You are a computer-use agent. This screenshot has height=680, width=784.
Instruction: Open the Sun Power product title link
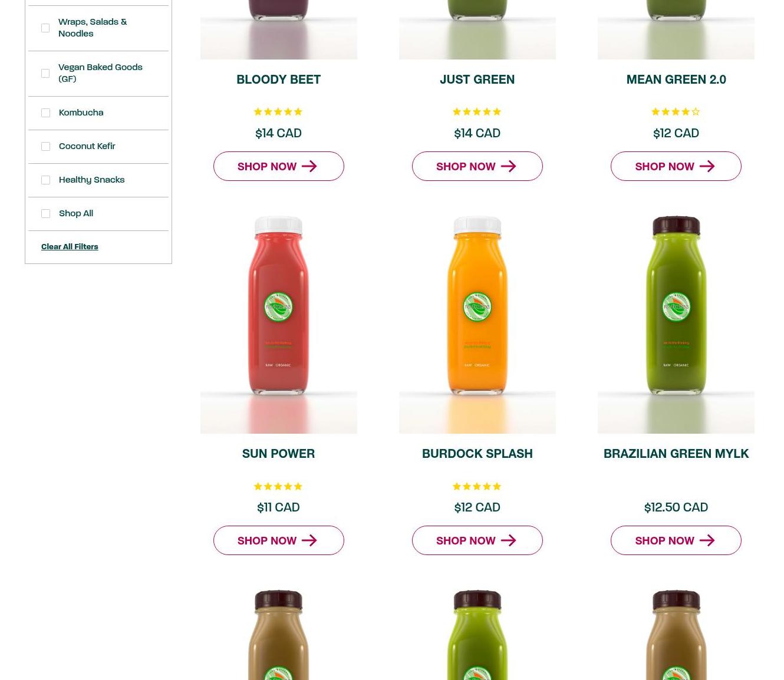coord(278,454)
